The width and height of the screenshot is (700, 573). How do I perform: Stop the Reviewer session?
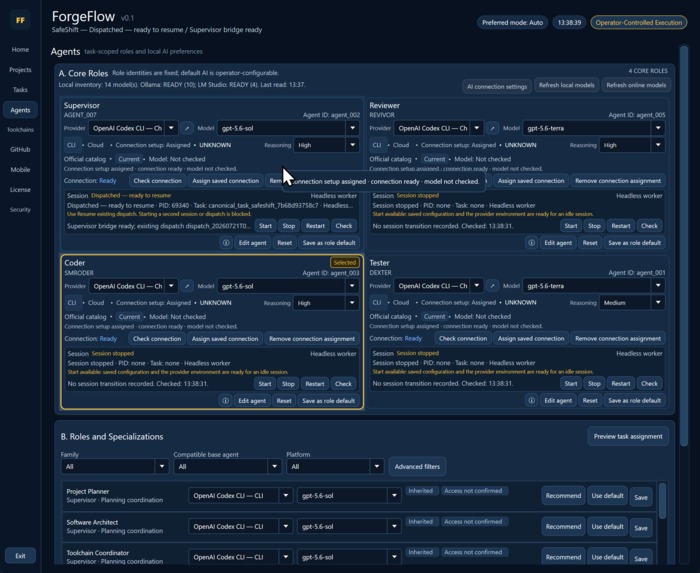594,226
